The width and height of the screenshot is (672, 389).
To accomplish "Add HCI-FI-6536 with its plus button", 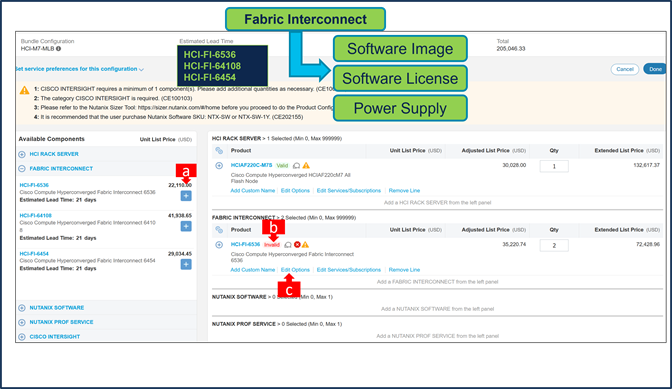I will (186, 196).
